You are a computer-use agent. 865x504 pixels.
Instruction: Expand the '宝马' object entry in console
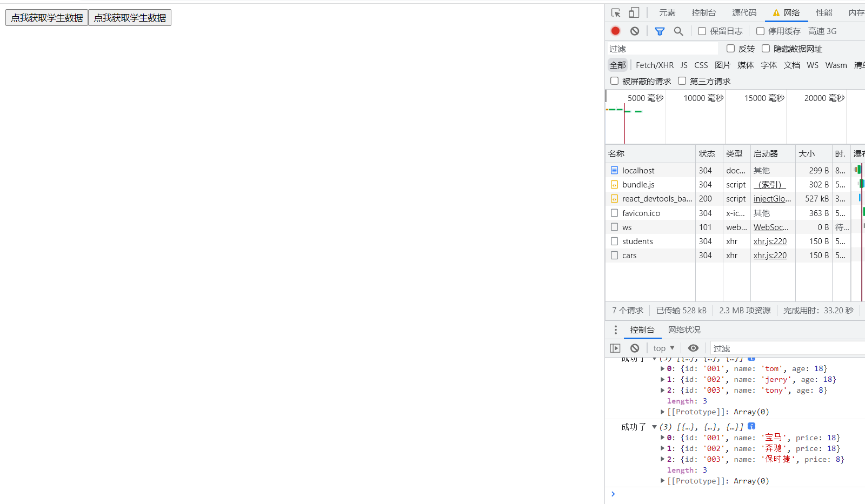(x=663, y=438)
